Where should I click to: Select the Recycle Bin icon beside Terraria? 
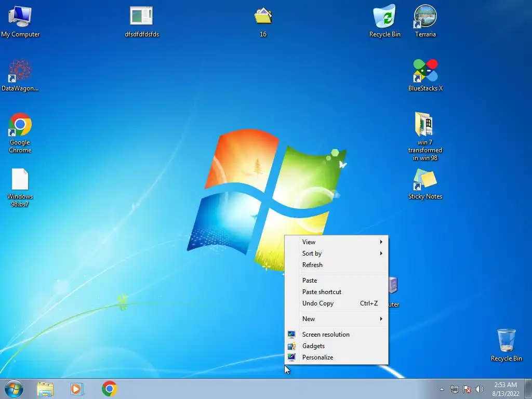pos(385,21)
